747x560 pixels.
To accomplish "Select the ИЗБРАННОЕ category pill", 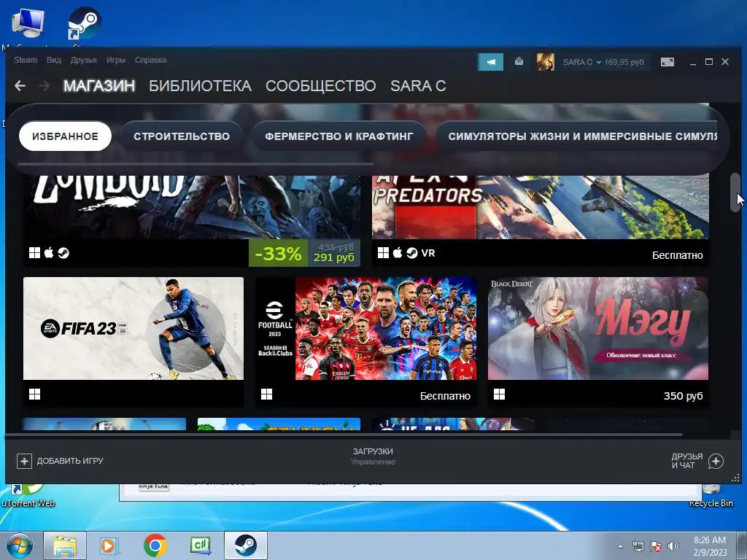I will (x=65, y=136).
